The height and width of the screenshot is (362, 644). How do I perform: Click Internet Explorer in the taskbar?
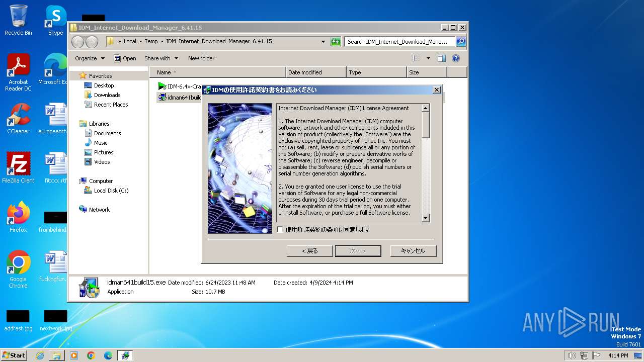40,355
